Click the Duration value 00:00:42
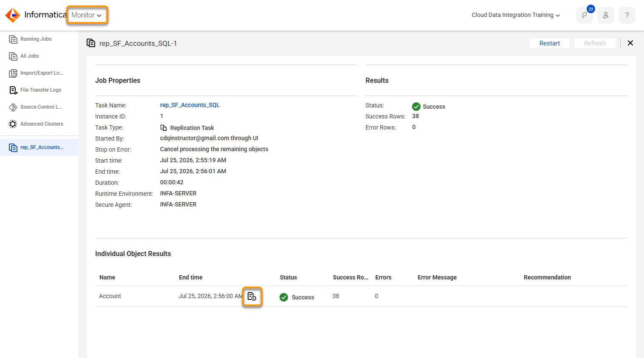644x358 pixels. pyautogui.click(x=172, y=182)
